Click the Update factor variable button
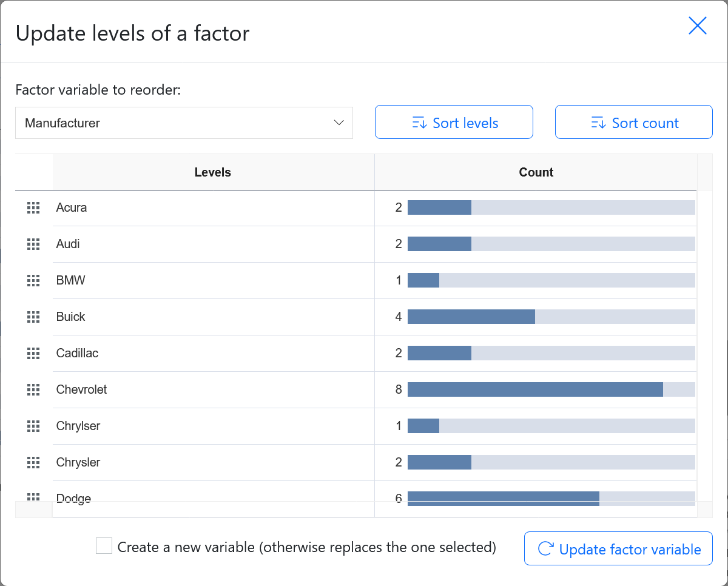Image resolution: width=728 pixels, height=586 pixels. tap(618, 549)
